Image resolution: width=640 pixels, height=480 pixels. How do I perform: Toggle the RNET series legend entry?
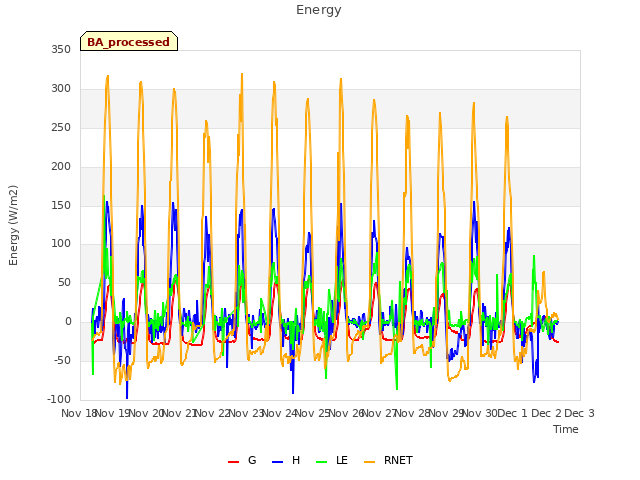click(x=388, y=460)
